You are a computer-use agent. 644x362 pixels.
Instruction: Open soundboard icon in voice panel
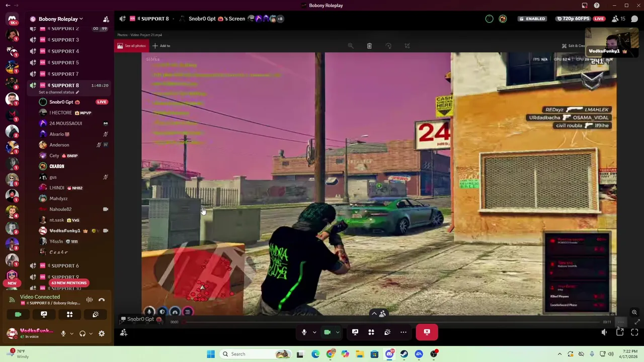click(95, 314)
